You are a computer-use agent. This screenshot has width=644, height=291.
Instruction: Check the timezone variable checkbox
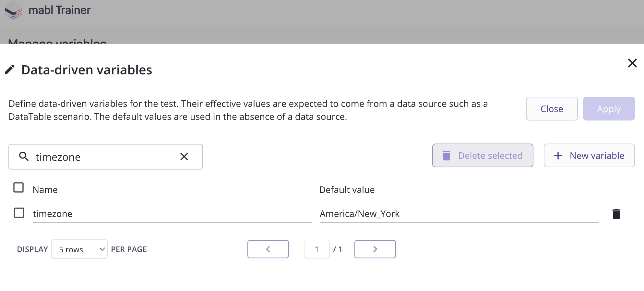(x=19, y=213)
